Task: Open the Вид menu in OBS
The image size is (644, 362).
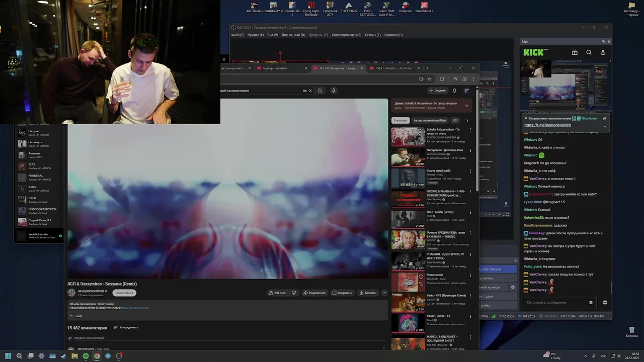Action: (272, 35)
